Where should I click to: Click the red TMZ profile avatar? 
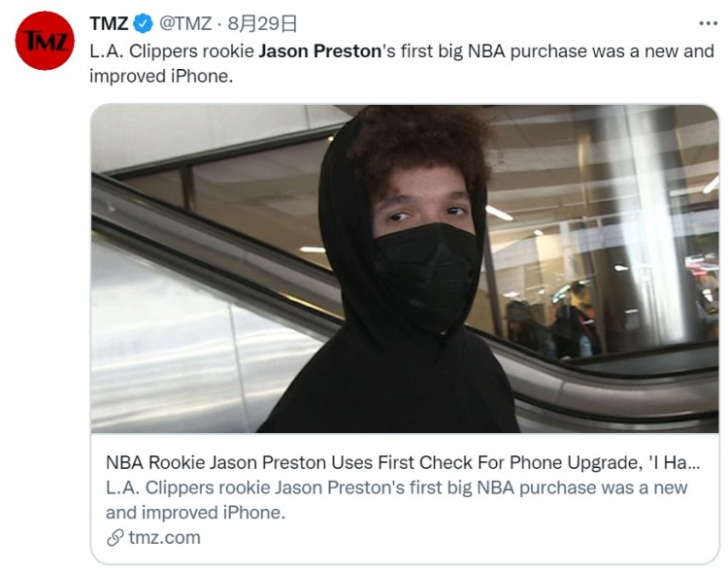45,41
